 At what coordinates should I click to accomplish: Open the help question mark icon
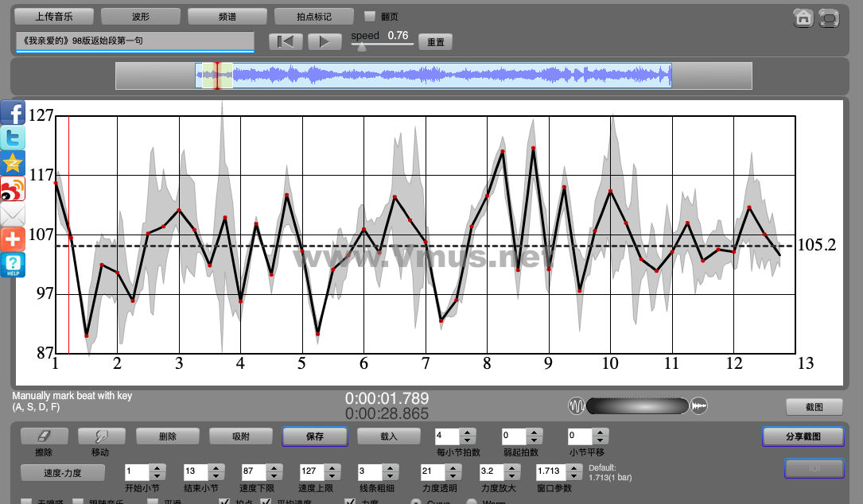pyautogui.click(x=13, y=266)
